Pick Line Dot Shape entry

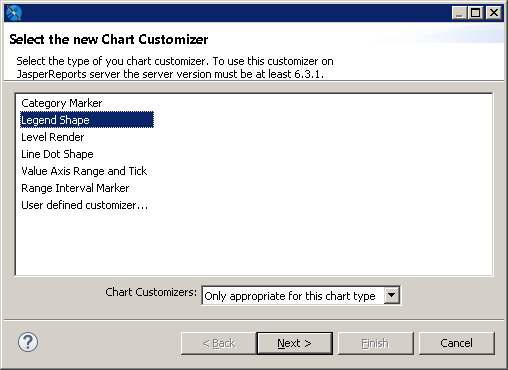click(x=57, y=154)
